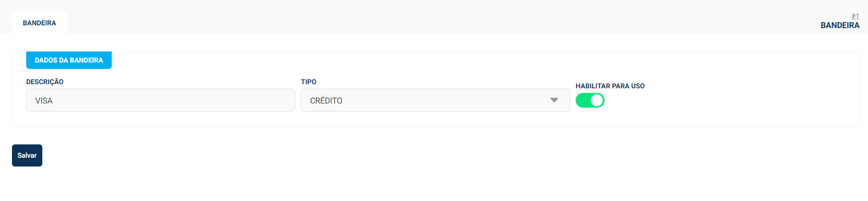This screenshot has width=868, height=201.
Task: Click the CRÉDITO text in the select box
Action: coord(326,101)
